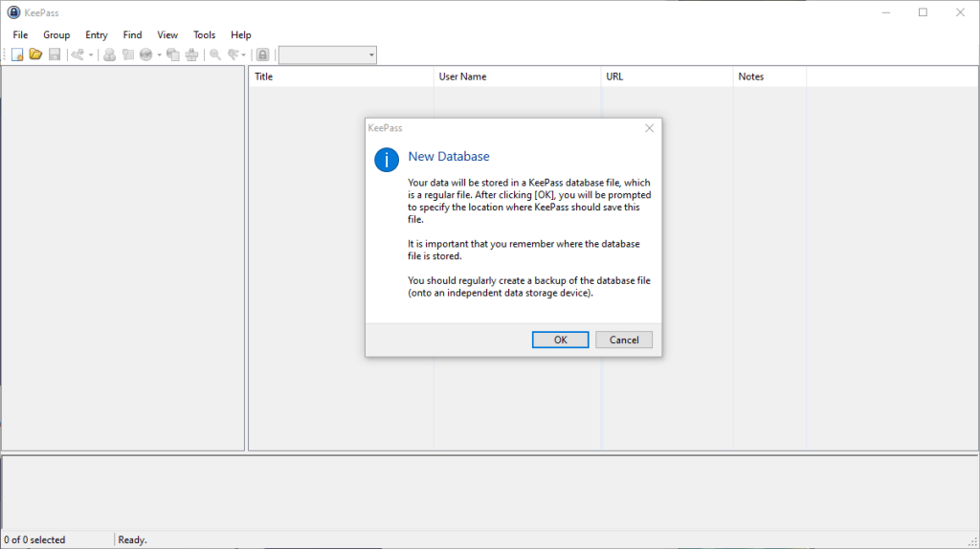Click the URL column header
The height and width of the screenshot is (549, 980).
667,77
